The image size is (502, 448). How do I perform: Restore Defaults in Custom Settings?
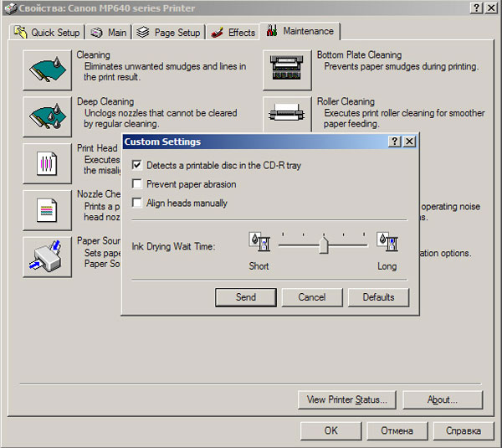(378, 297)
